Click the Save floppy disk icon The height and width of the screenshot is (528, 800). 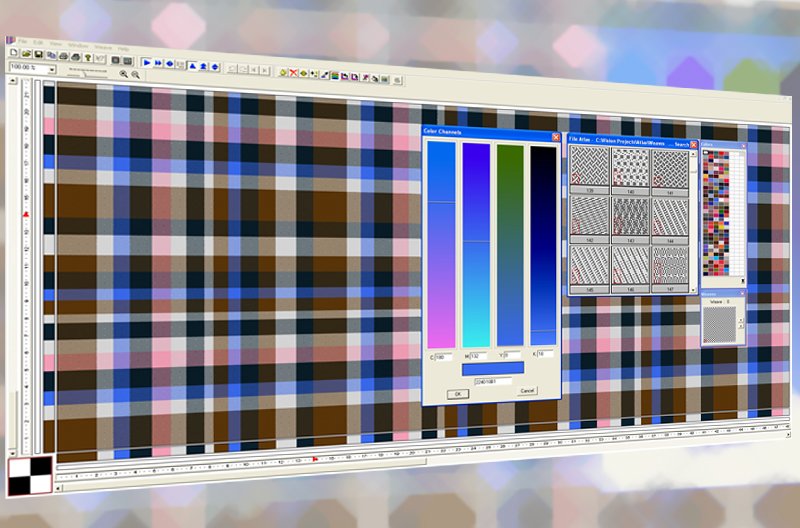tap(38, 54)
